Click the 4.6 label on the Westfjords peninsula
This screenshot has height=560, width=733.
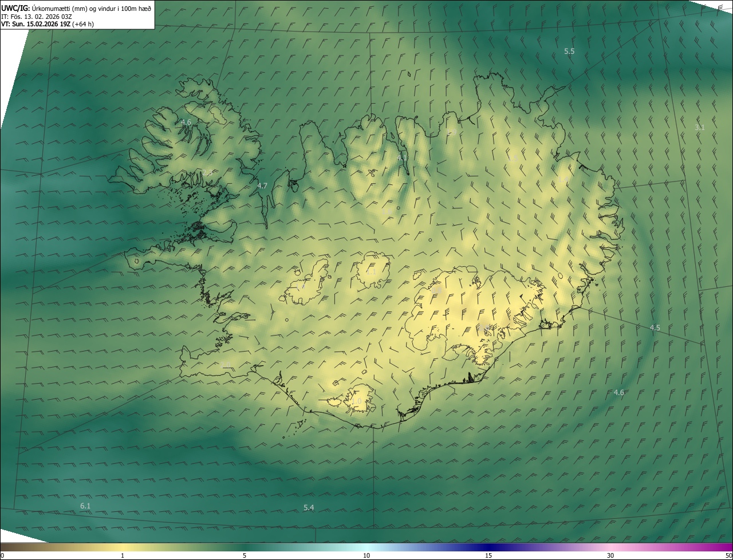(x=186, y=123)
